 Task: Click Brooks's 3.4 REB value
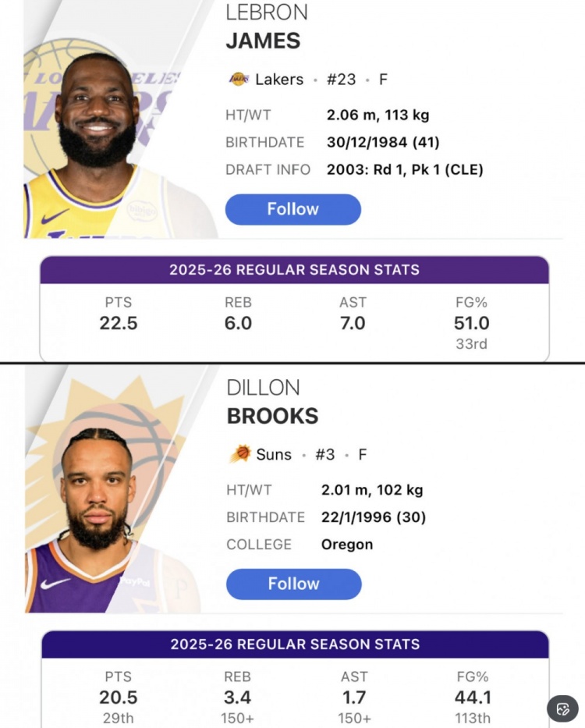237,698
